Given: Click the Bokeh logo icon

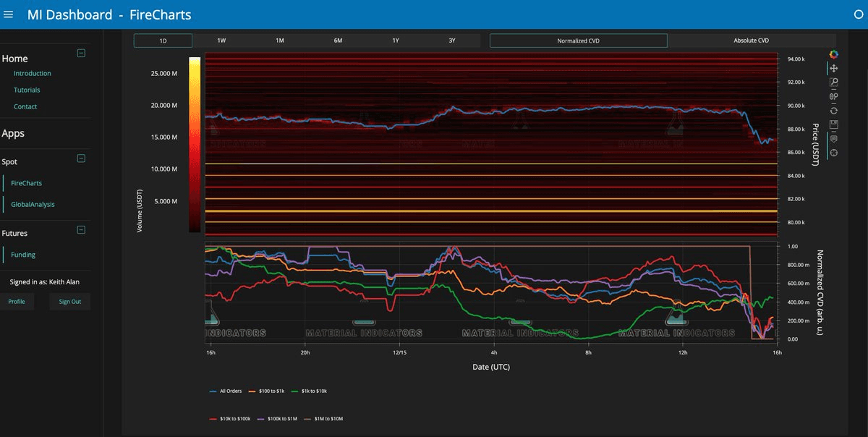Looking at the screenshot, I should click(x=833, y=54).
